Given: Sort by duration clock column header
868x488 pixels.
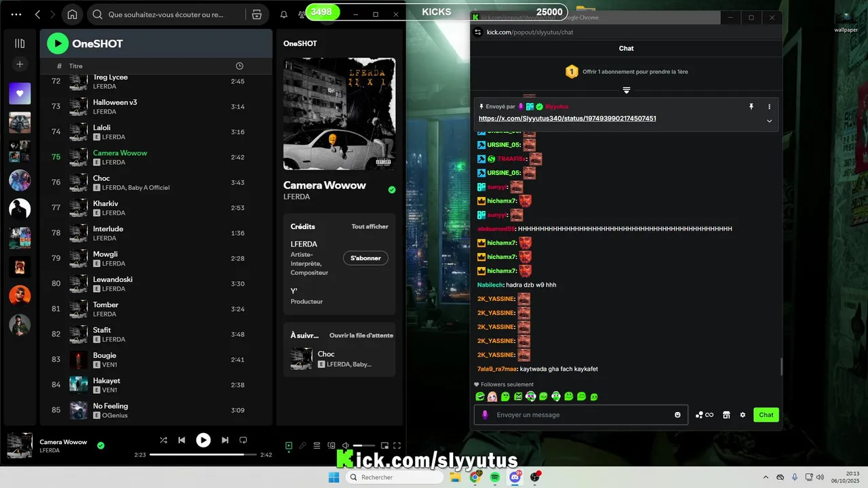Looking at the screenshot, I should [239, 66].
